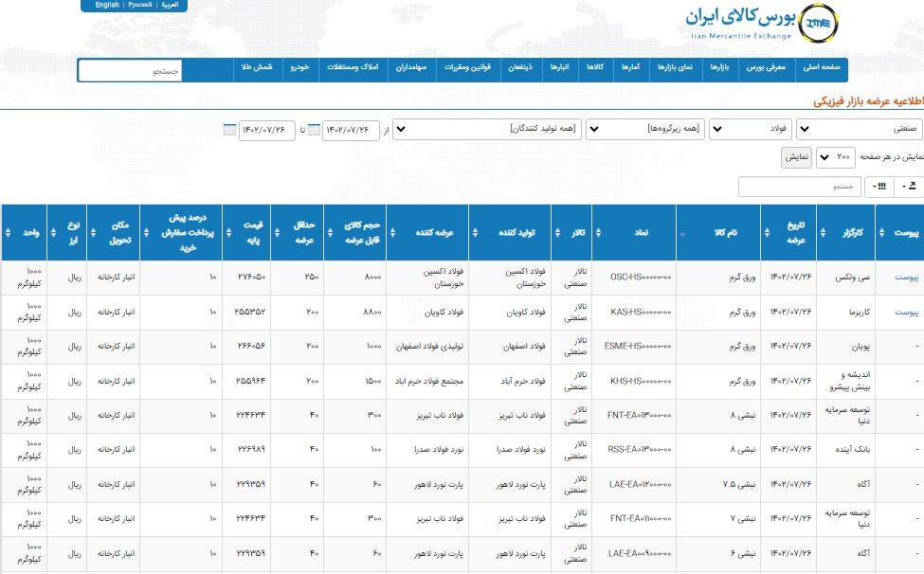Open کالاها menu item
924x574 pixels.
[x=595, y=67]
